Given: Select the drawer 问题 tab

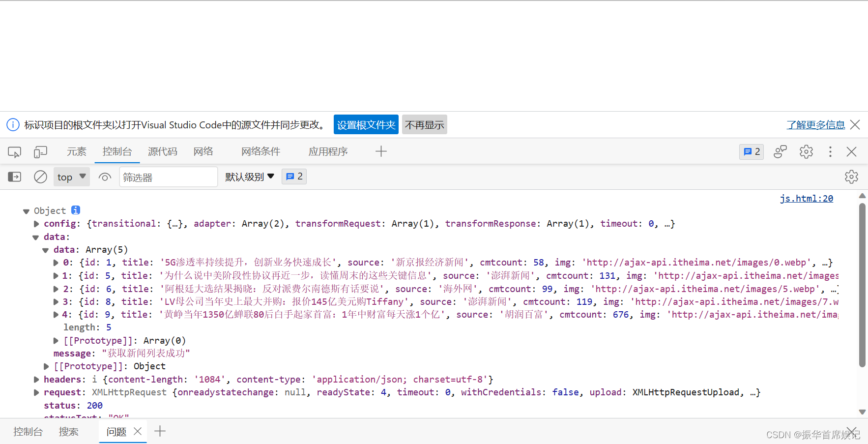Looking at the screenshot, I should click(x=116, y=431).
